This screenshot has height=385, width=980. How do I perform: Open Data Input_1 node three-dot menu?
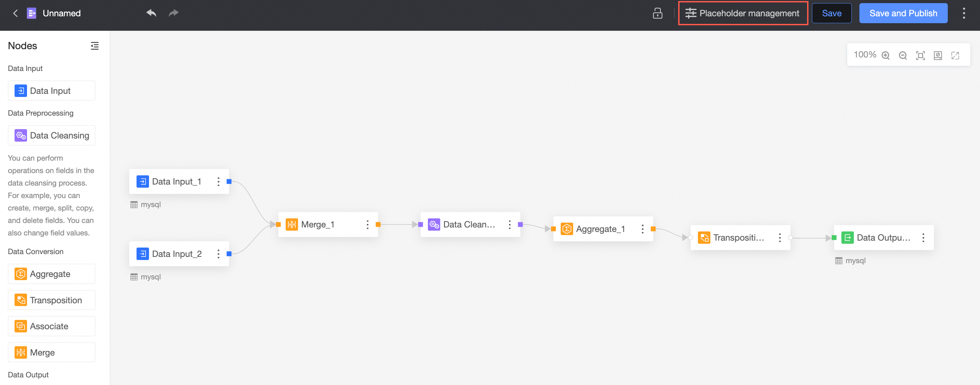coord(218,182)
